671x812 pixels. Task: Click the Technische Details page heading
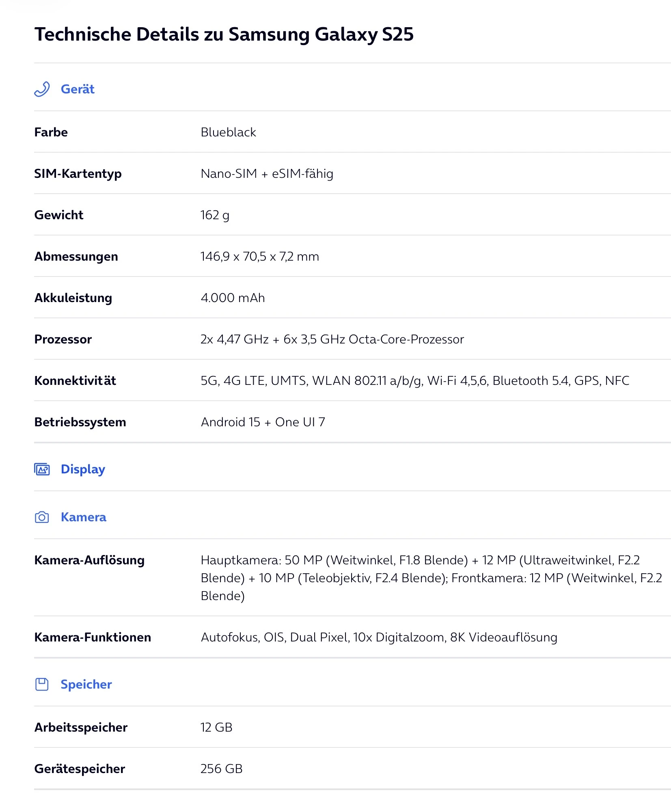click(x=224, y=35)
